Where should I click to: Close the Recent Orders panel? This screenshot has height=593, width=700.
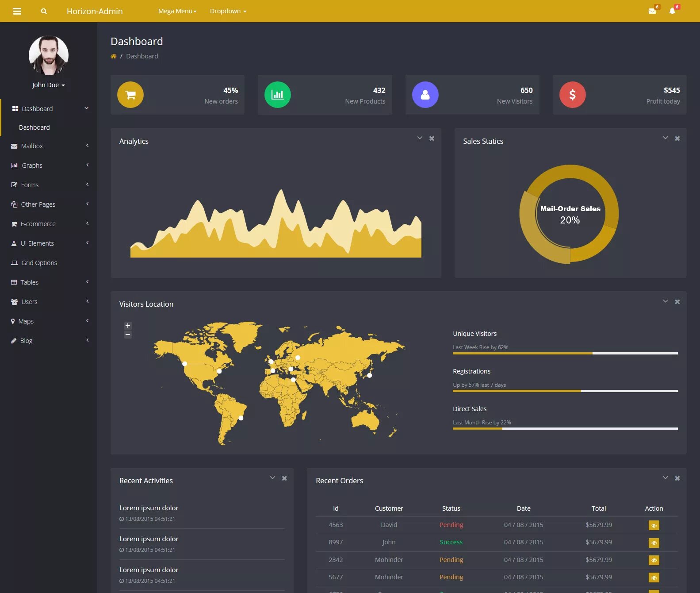tap(677, 478)
